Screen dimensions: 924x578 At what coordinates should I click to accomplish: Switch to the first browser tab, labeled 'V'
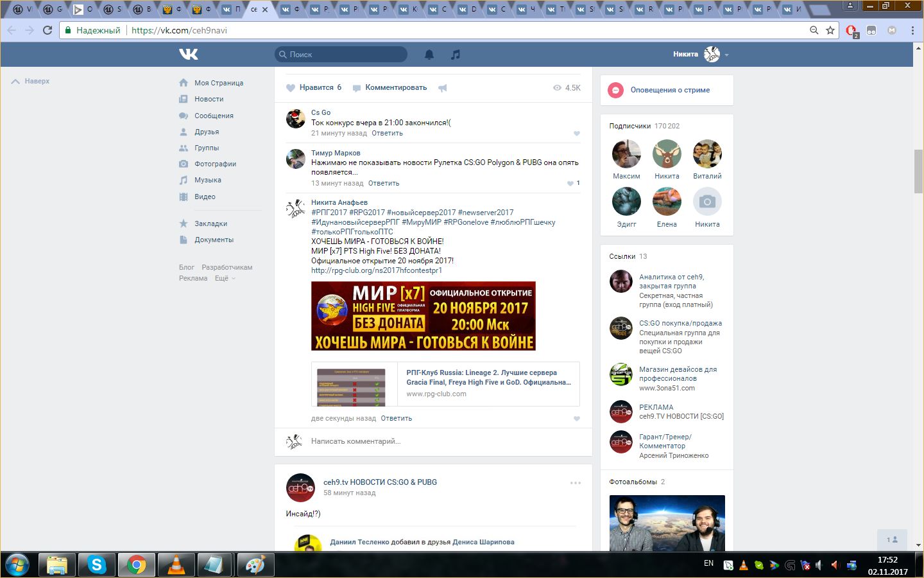23,9
